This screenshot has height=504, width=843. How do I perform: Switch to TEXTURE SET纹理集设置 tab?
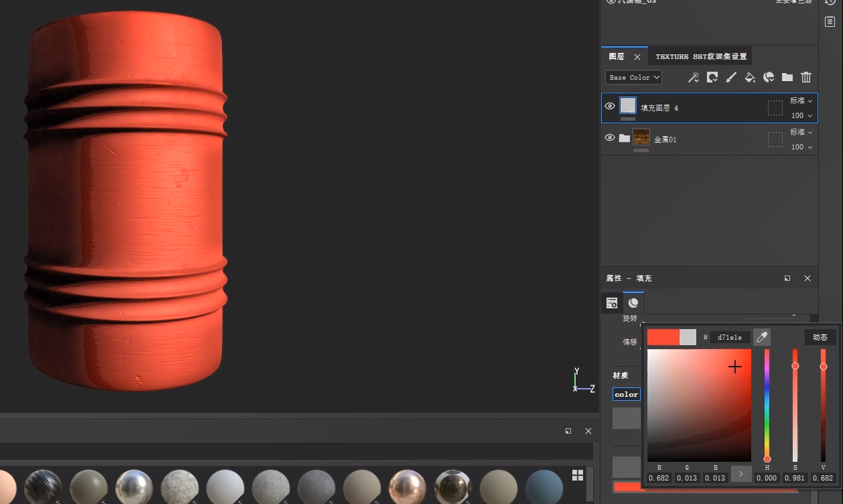[x=701, y=56]
